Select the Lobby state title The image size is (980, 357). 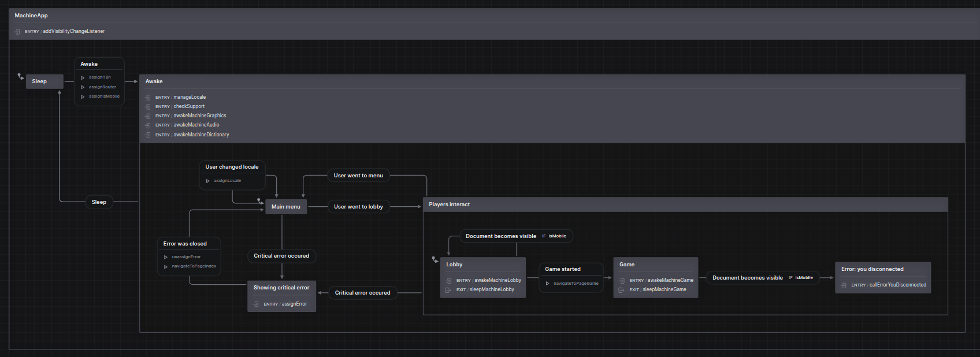[x=454, y=265]
